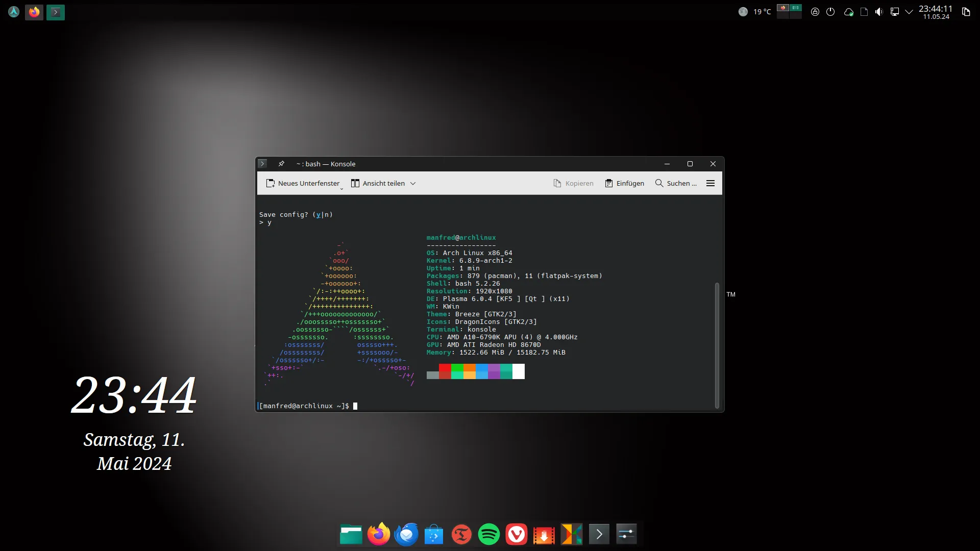980x551 pixels.
Task: Launch Spotify from the dock
Action: coord(488,534)
